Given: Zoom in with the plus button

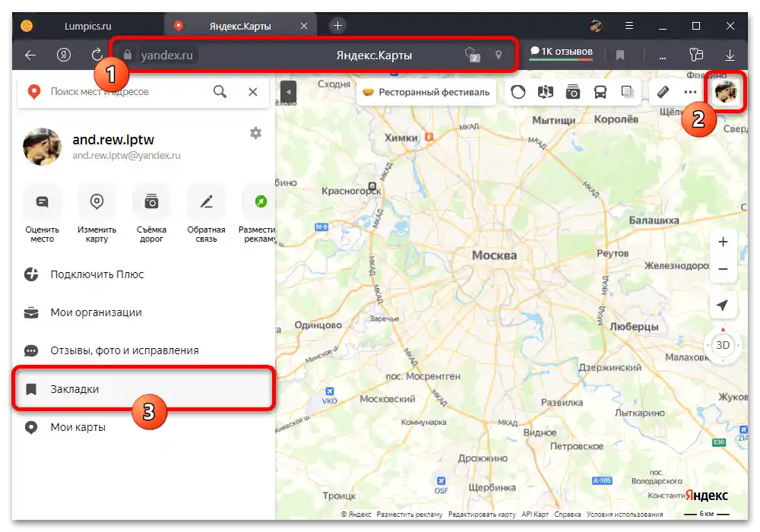Looking at the screenshot, I should [723, 242].
